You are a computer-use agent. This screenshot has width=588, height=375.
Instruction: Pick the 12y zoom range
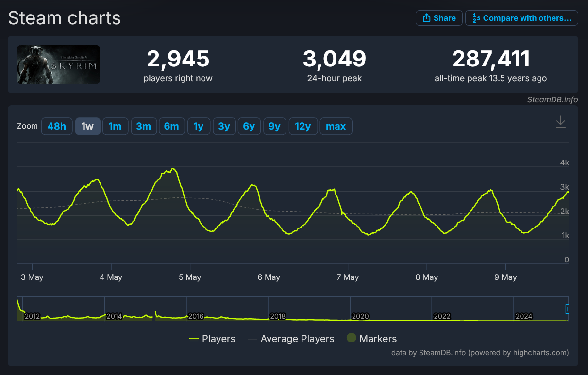pyautogui.click(x=302, y=126)
